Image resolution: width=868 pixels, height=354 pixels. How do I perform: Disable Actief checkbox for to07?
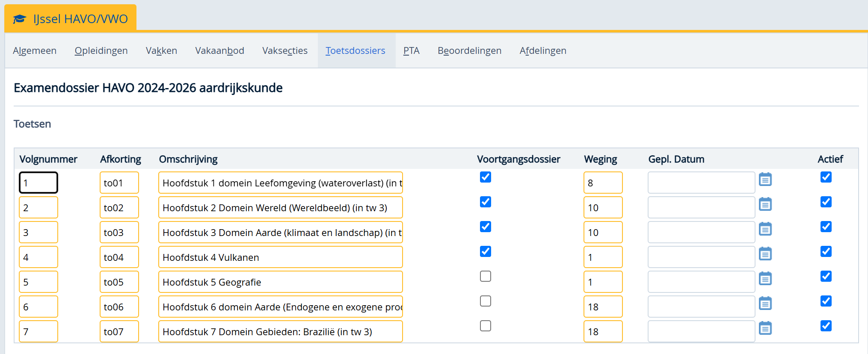(x=826, y=326)
